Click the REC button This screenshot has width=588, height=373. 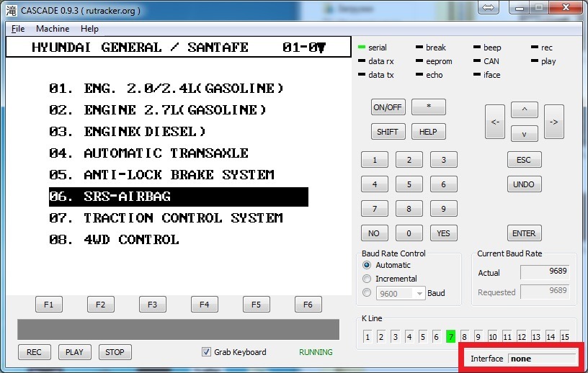click(x=34, y=352)
